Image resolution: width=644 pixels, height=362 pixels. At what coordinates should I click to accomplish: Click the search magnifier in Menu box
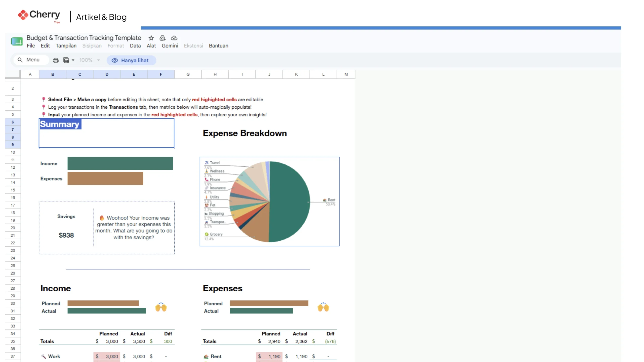coord(20,60)
